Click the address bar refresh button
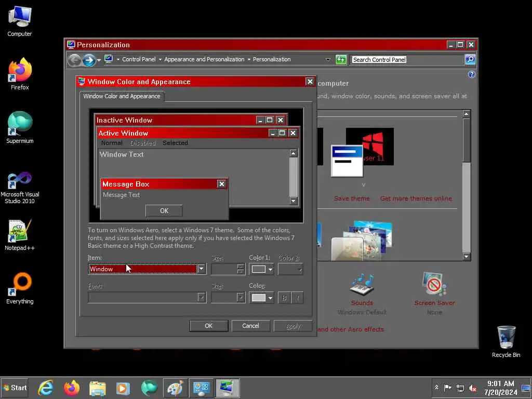 click(341, 60)
